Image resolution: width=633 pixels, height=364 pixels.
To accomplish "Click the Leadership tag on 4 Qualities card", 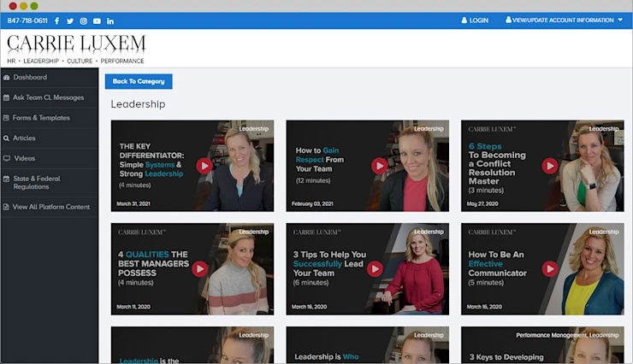I will [253, 232].
